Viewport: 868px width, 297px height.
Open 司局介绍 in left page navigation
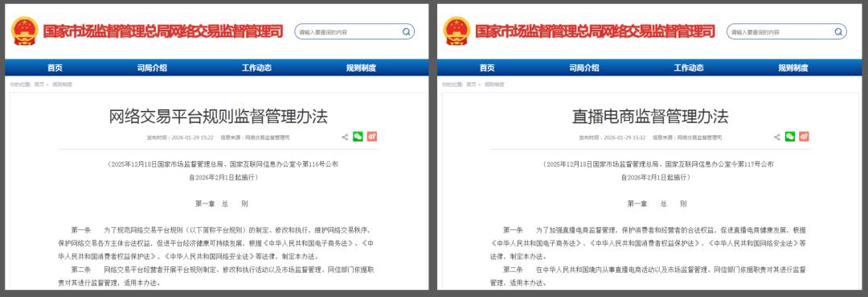coord(152,68)
